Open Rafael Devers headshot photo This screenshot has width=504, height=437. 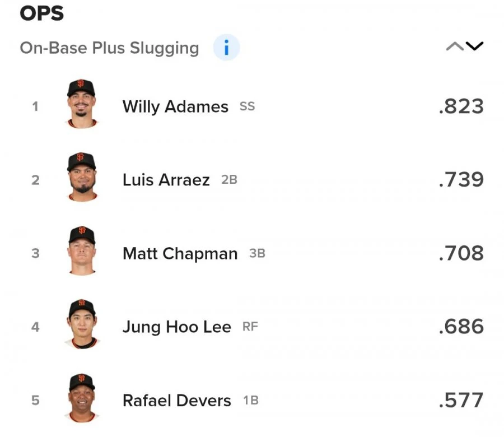(x=82, y=398)
